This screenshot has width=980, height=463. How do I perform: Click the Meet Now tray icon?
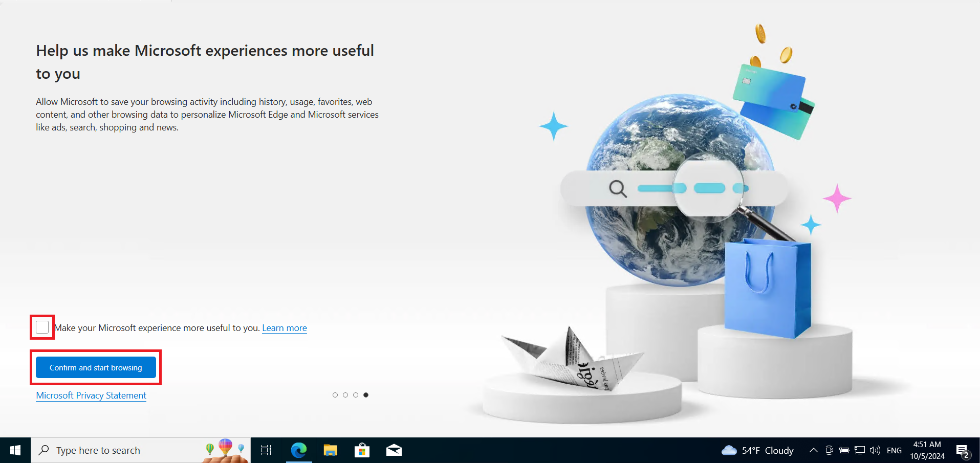click(x=830, y=450)
